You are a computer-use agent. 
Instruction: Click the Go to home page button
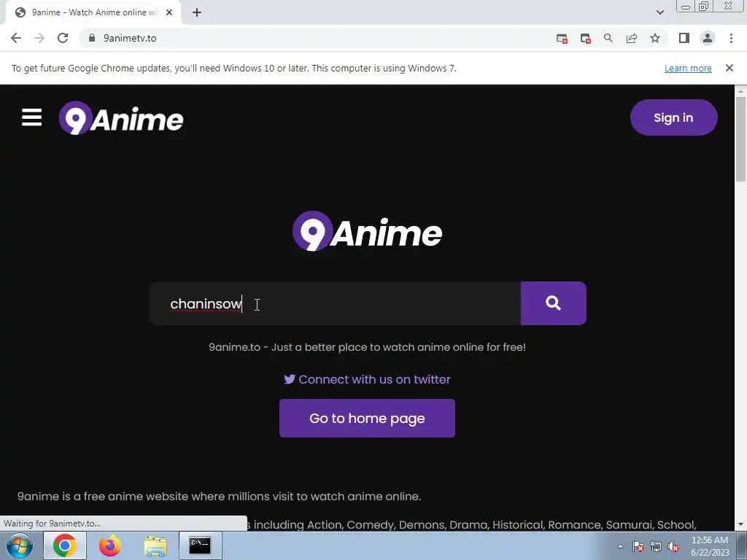point(368,418)
